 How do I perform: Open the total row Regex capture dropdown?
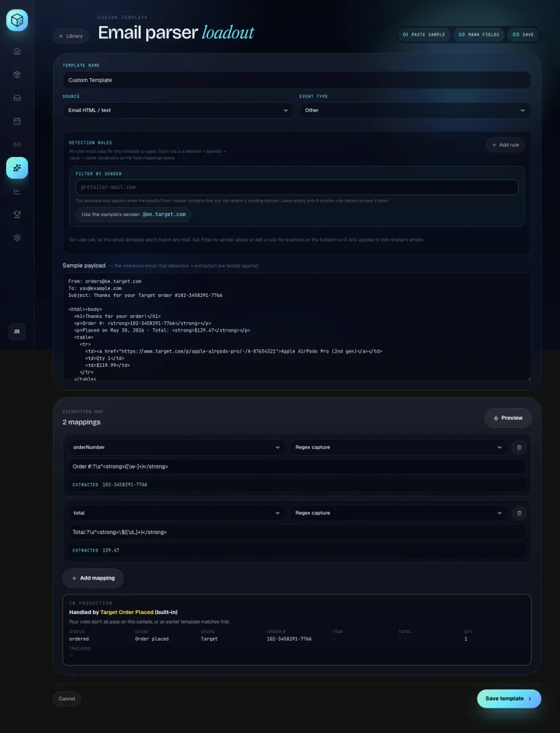pyautogui.click(x=399, y=514)
